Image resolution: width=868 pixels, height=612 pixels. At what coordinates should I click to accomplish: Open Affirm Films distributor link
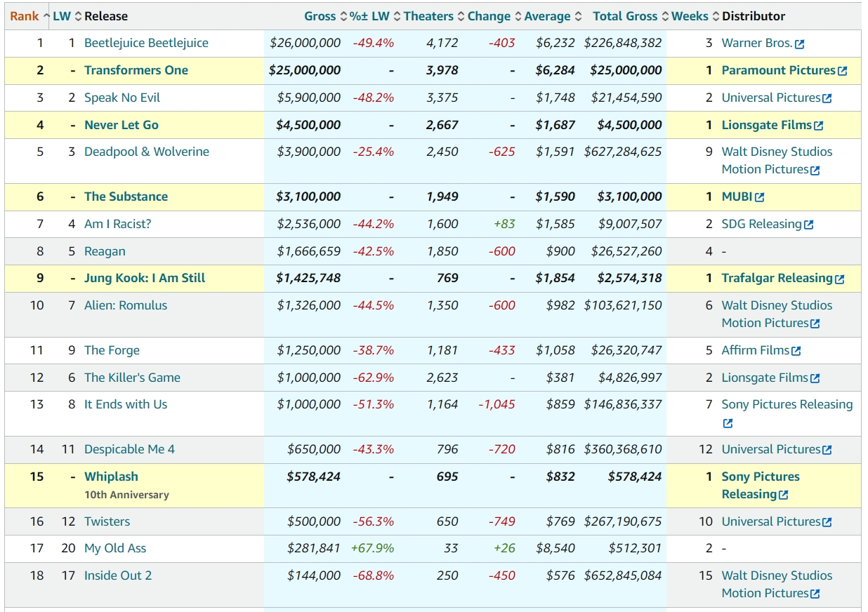point(756,350)
